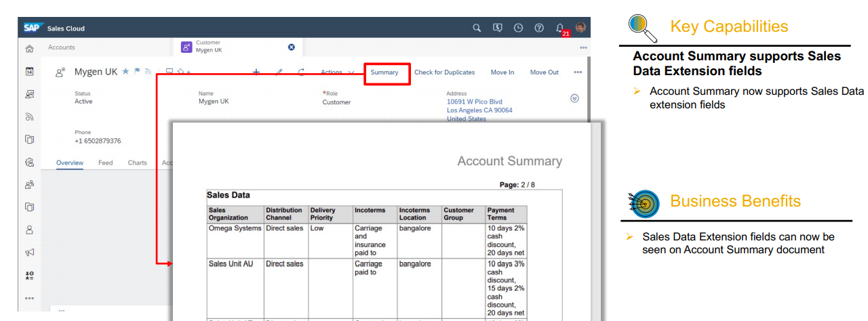The height and width of the screenshot is (321, 868).
Task: Click the Role value Customer
Action: tap(336, 102)
